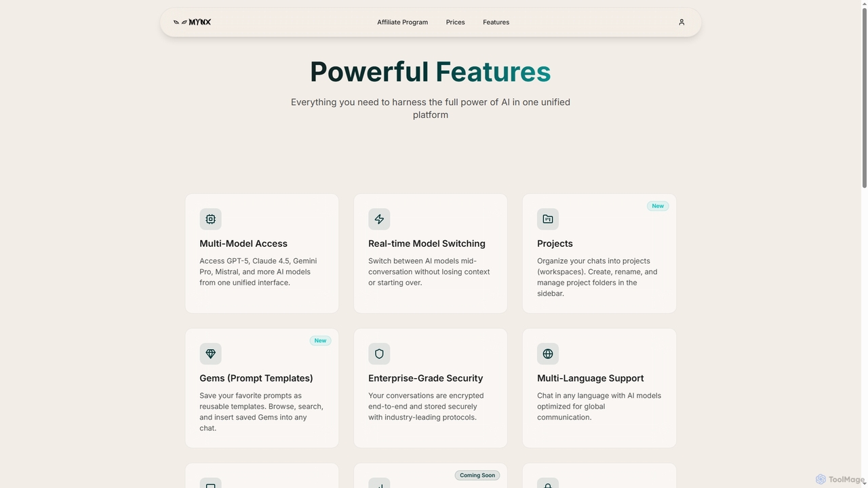Image resolution: width=868 pixels, height=488 pixels.
Task: Click 'Your conversations are encrypted' description
Action: pyautogui.click(x=426, y=407)
